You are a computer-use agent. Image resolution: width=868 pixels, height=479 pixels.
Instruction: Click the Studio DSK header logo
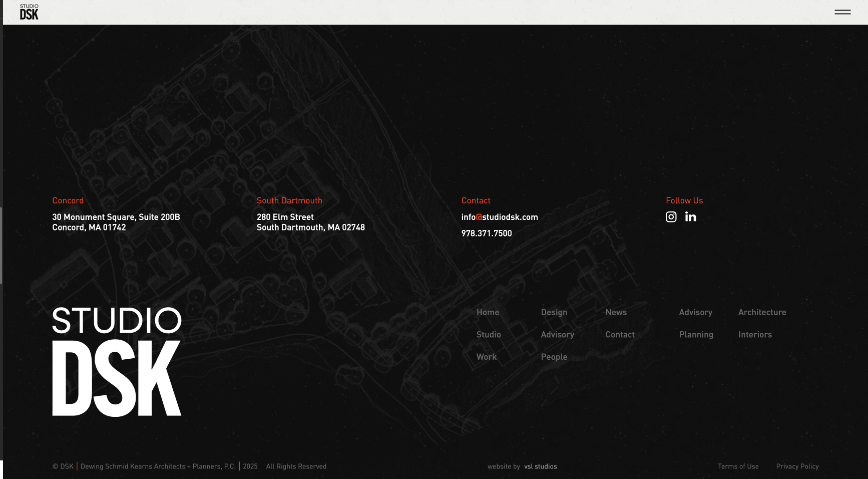pos(29,12)
